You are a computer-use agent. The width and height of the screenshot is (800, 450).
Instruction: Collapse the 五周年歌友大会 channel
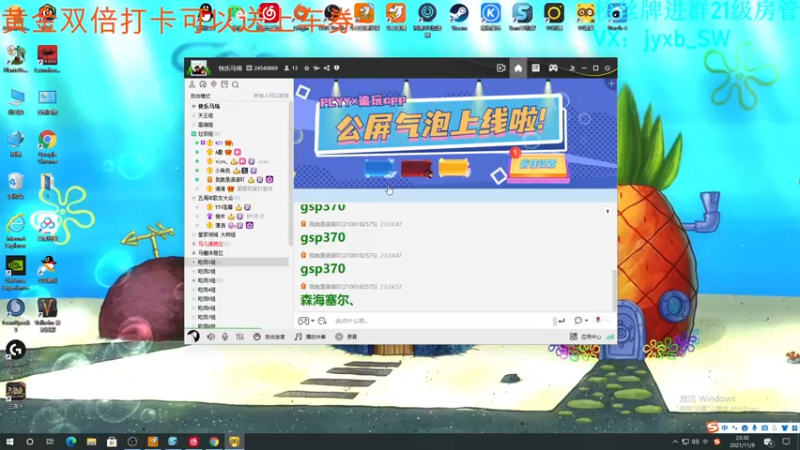(x=194, y=198)
